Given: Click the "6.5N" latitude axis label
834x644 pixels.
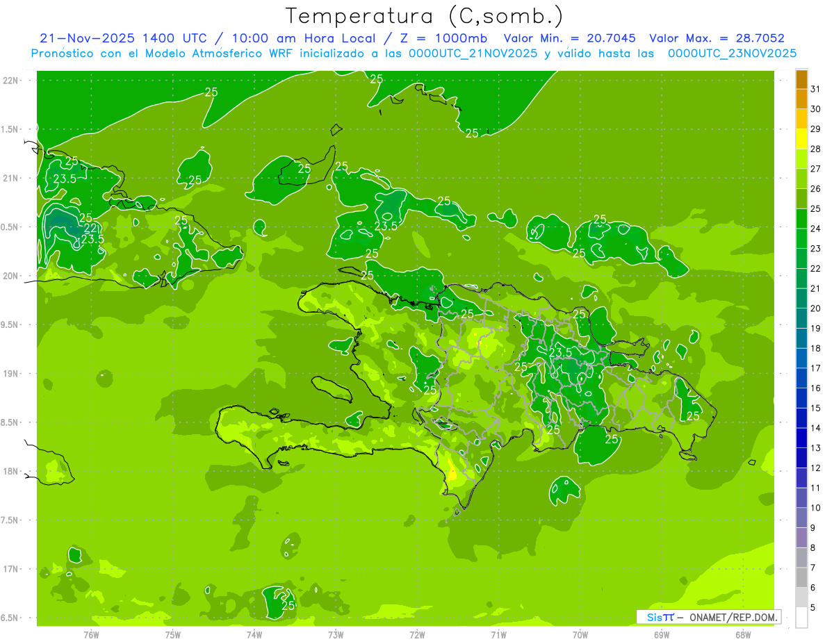Looking at the screenshot, I should coord(10,618).
